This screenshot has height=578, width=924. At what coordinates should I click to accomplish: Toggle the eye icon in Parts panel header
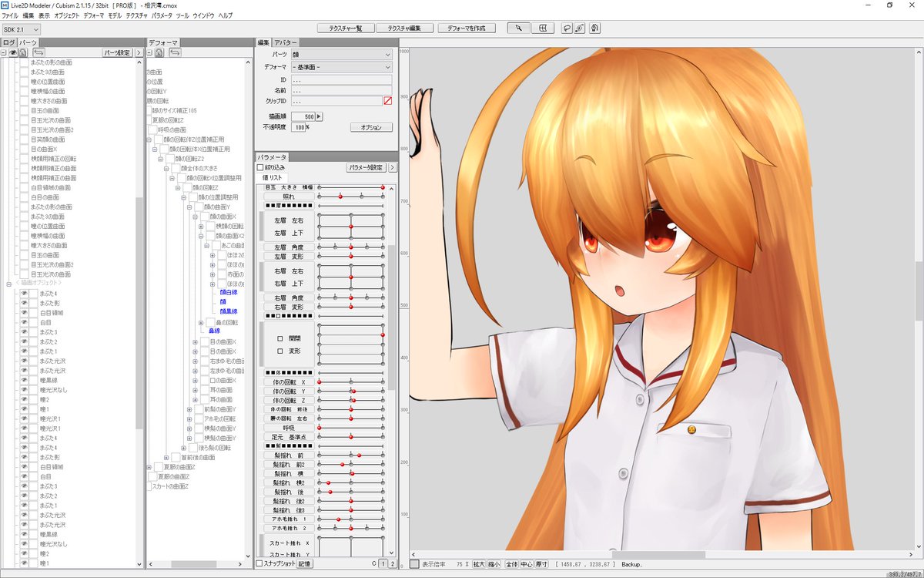click(13, 53)
